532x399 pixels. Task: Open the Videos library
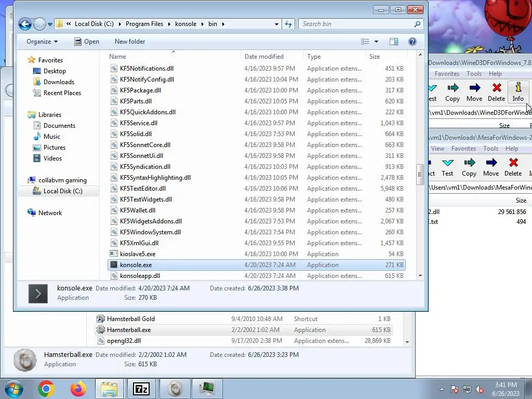tap(52, 158)
